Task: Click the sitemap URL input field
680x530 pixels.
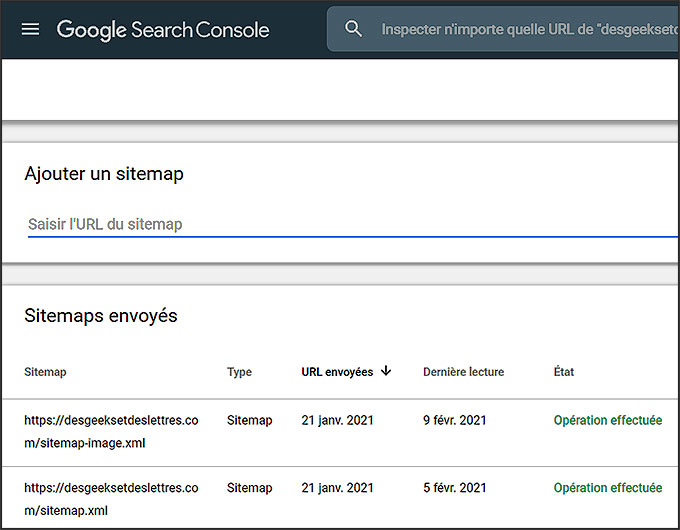Action: pos(352,224)
